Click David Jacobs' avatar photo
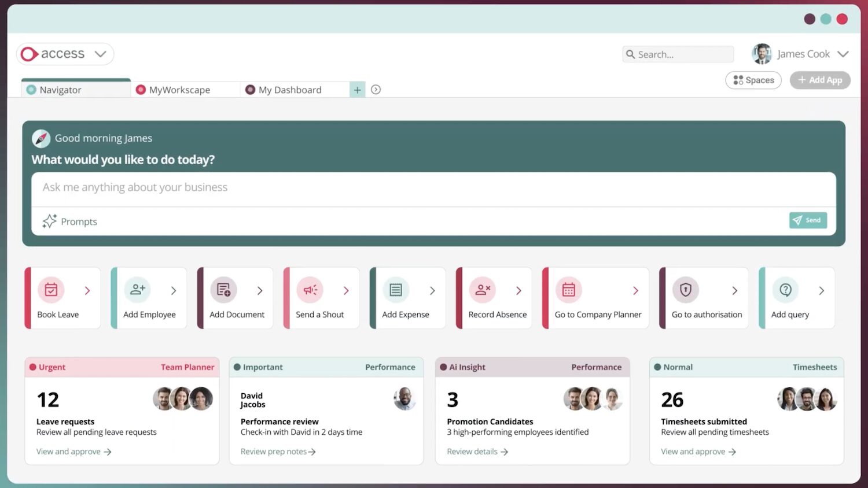Viewport: 868px width, 488px height. click(x=404, y=399)
